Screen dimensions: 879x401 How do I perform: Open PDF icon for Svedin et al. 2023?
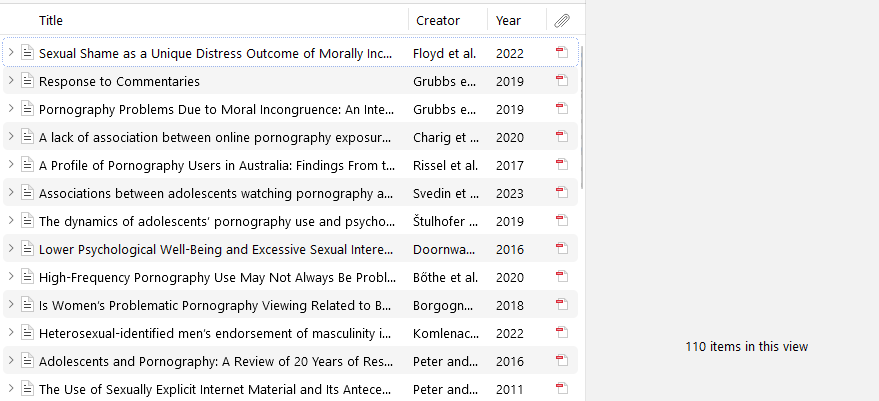562,192
